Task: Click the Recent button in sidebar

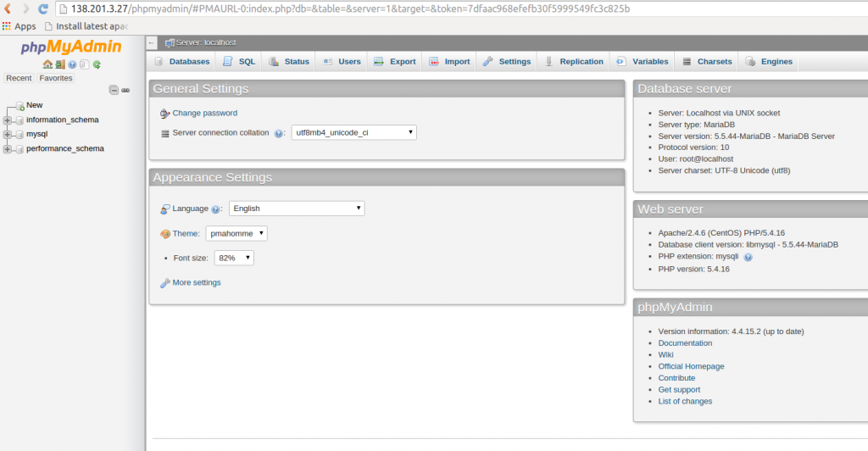Action: pos(19,78)
